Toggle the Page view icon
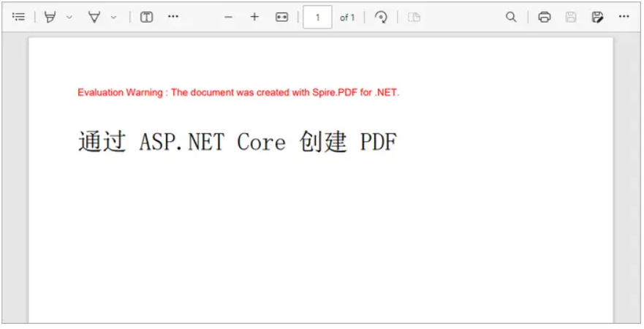Image resolution: width=644 pixels, height=329 pixels. click(414, 18)
